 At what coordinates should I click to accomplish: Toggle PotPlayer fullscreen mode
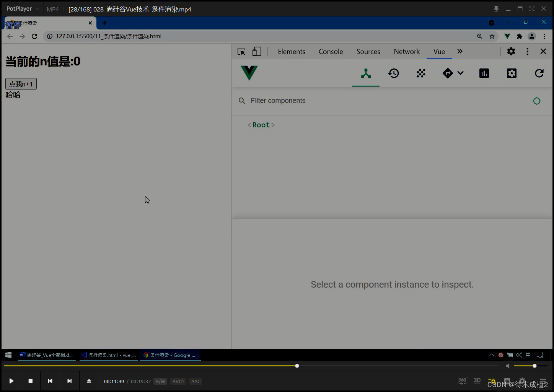point(532,9)
